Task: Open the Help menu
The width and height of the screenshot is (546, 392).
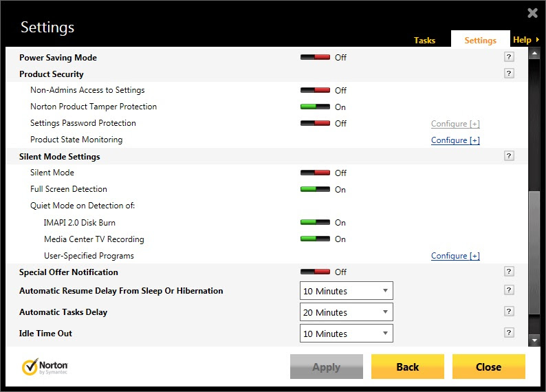Action: pyautogui.click(x=526, y=40)
